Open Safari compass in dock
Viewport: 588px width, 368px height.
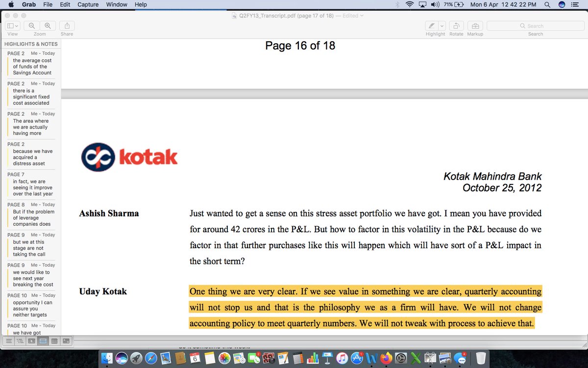point(151,358)
